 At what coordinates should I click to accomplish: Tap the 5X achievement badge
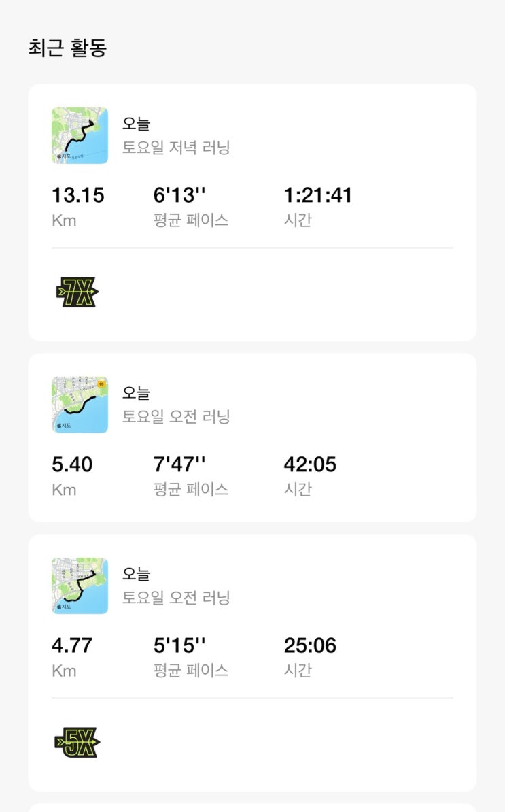coord(77,743)
